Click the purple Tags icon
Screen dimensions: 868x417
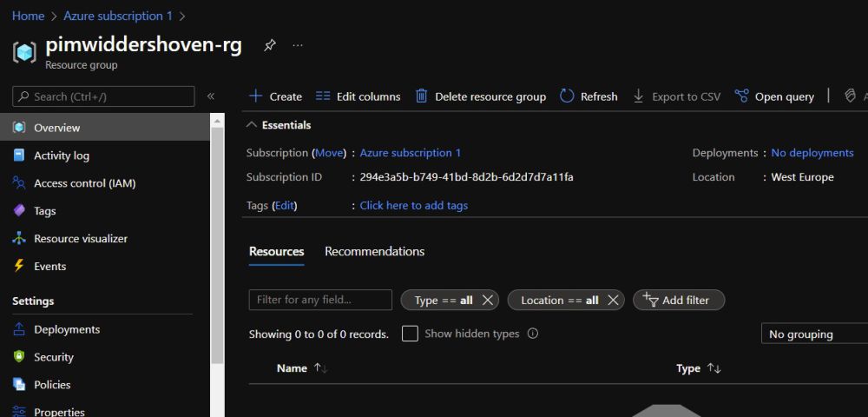point(19,210)
